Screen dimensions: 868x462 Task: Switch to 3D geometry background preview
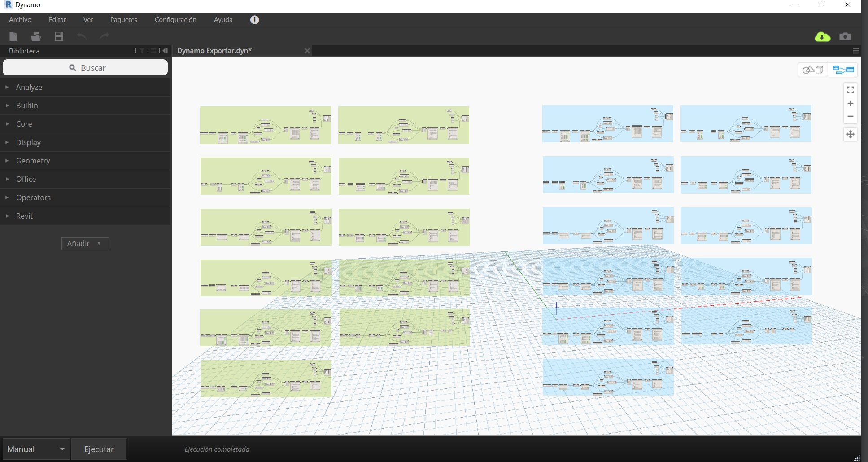pos(813,70)
